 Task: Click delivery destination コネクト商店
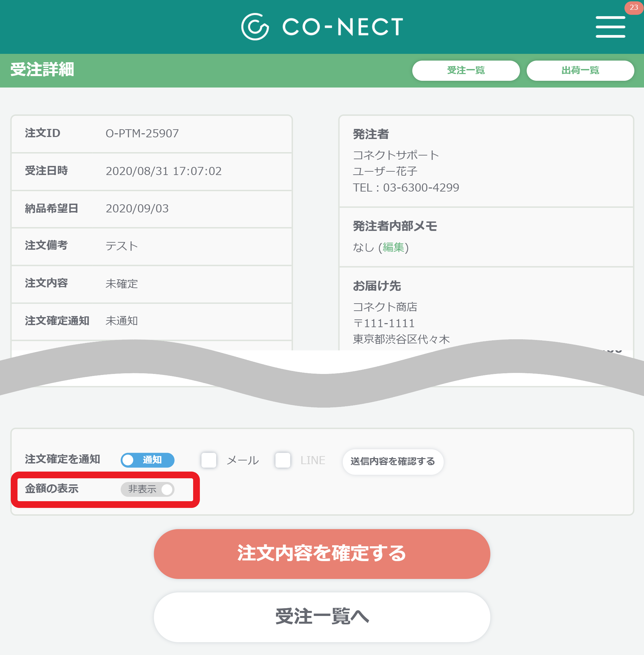tap(385, 307)
